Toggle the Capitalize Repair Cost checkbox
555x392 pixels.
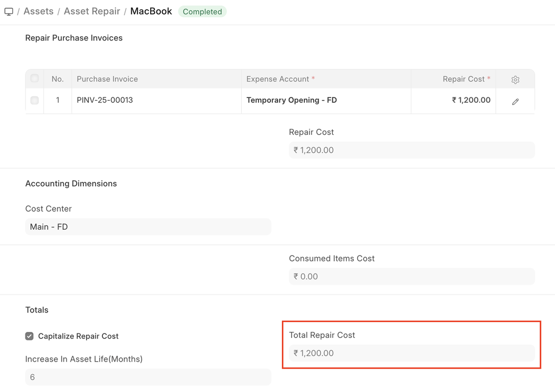pyautogui.click(x=29, y=336)
